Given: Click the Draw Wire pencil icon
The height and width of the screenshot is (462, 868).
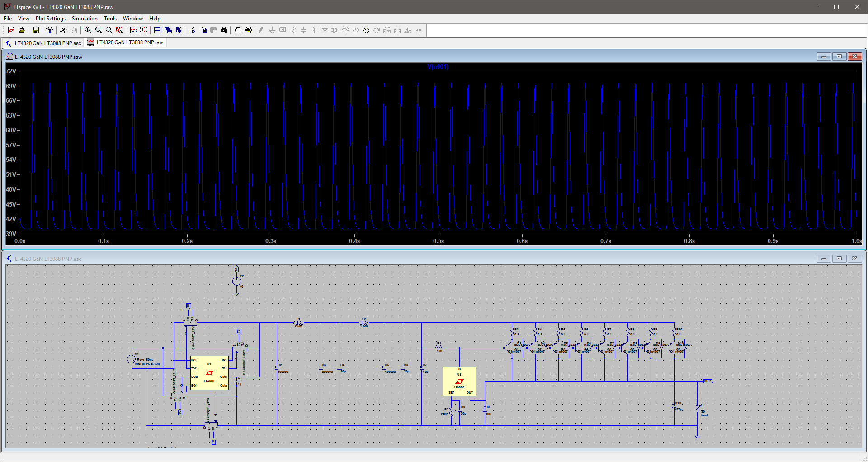Looking at the screenshot, I should coord(262,30).
